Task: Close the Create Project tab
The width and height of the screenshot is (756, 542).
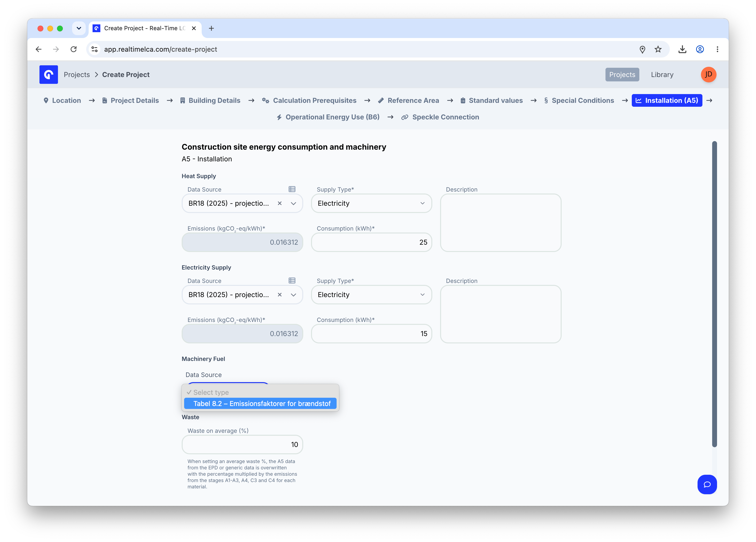Action: pos(194,28)
